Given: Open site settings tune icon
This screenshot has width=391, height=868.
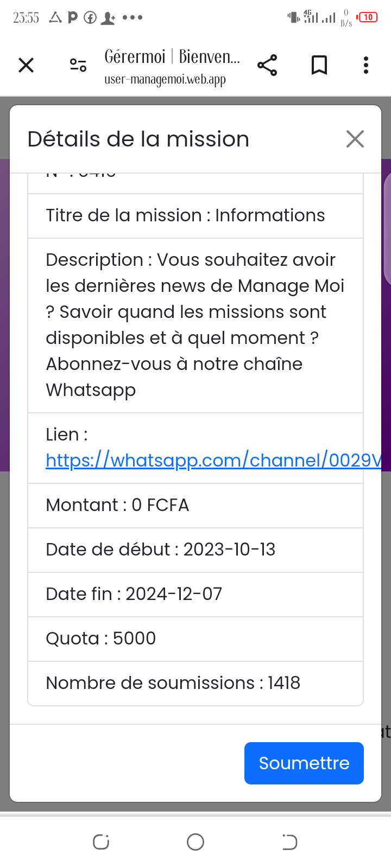Looking at the screenshot, I should pyautogui.click(x=78, y=66).
